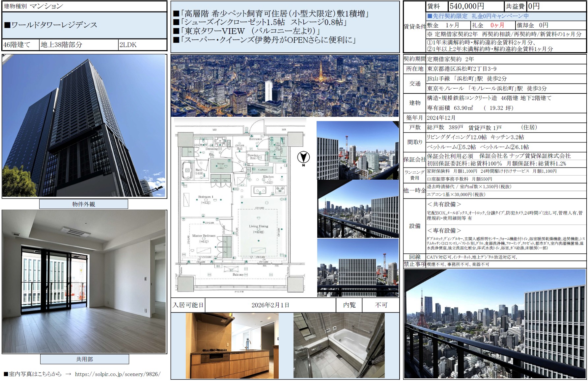Select the ワールドタワーレジデンス building name heading
Image resolution: width=588 pixels, height=381 pixels.
click(54, 25)
